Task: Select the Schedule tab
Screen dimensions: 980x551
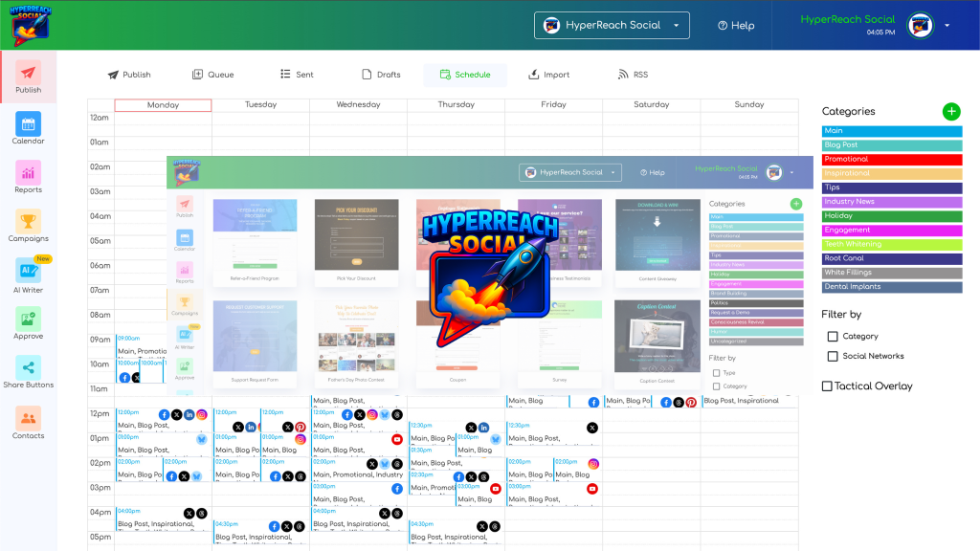Action: point(465,75)
